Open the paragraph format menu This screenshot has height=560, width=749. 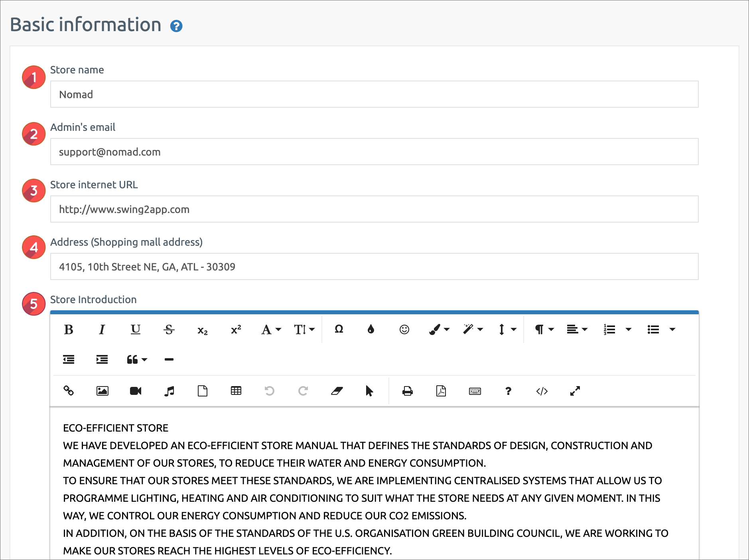[544, 329]
